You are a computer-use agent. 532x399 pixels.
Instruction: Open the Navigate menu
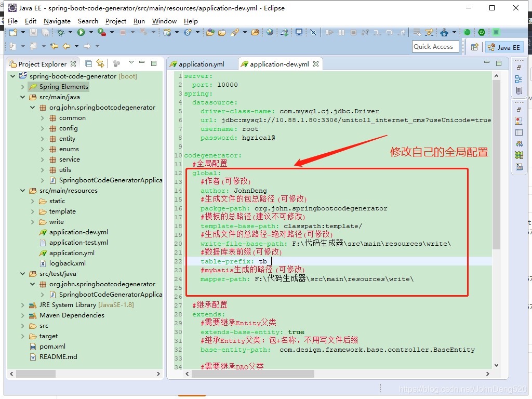click(57, 21)
